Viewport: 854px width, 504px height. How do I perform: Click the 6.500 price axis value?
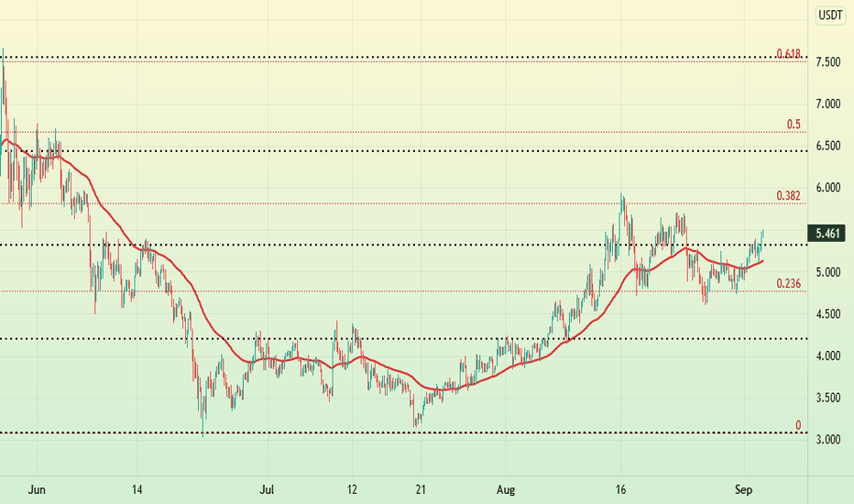(828, 146)
